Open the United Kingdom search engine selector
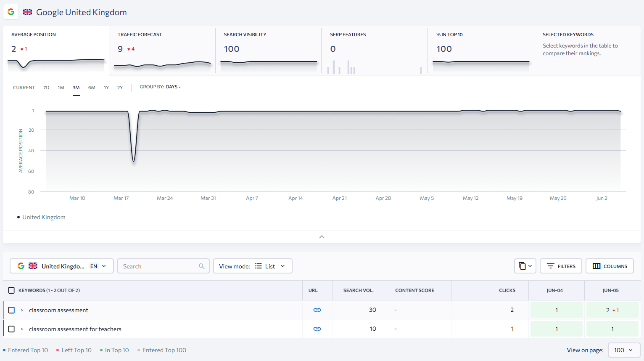 (x=61, y=266)
